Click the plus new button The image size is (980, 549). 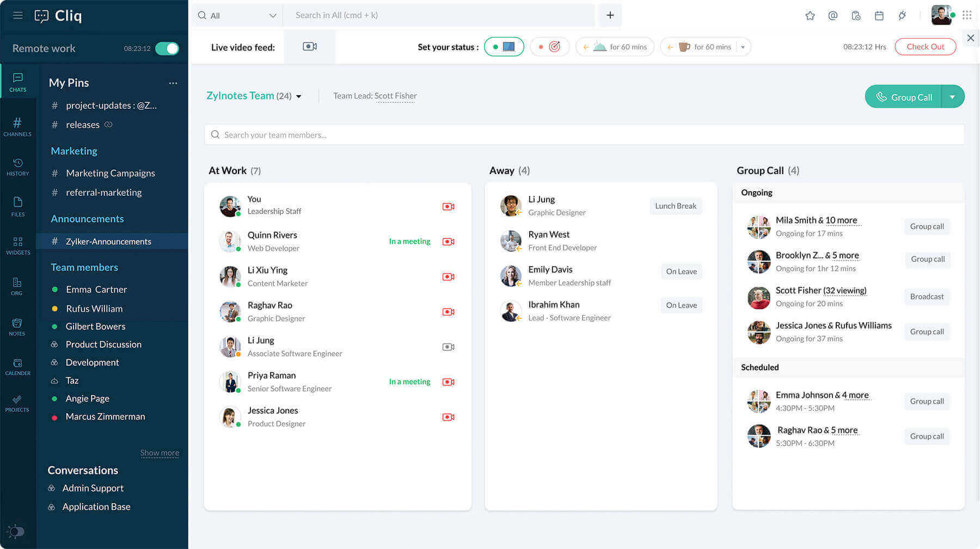(x=610, y=15)
